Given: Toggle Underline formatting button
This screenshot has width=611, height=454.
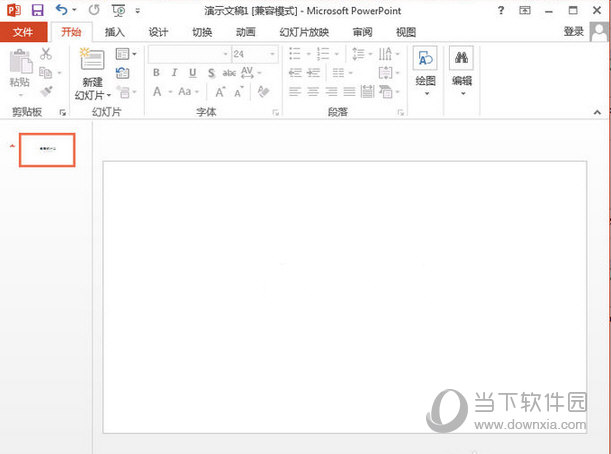Looking at the screenshot, I should [x=193, y=73].
